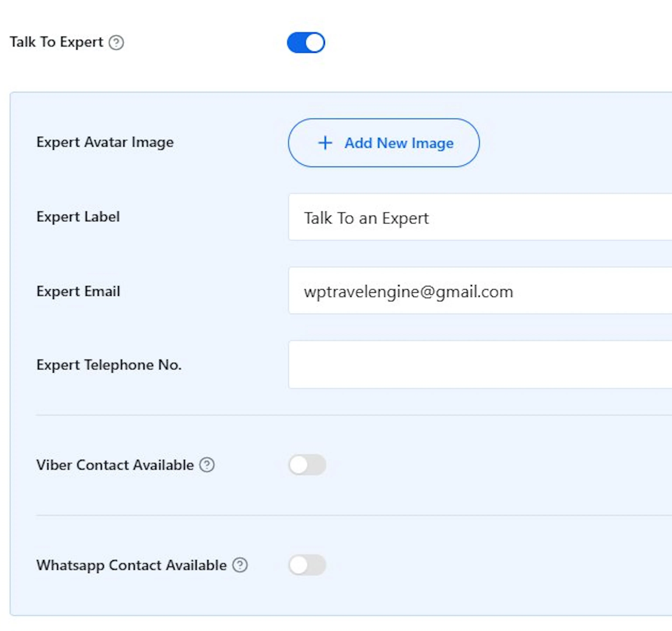This screenshot has width=672, height=631.
Task: Click the divider line above Whatsapp Contact Available
Action: [354, 515]
